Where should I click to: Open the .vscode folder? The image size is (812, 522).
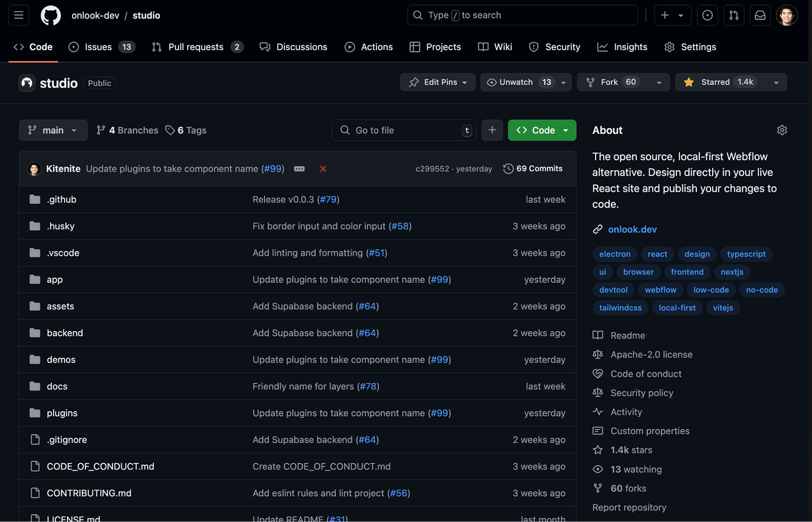(x=63, y=253)
